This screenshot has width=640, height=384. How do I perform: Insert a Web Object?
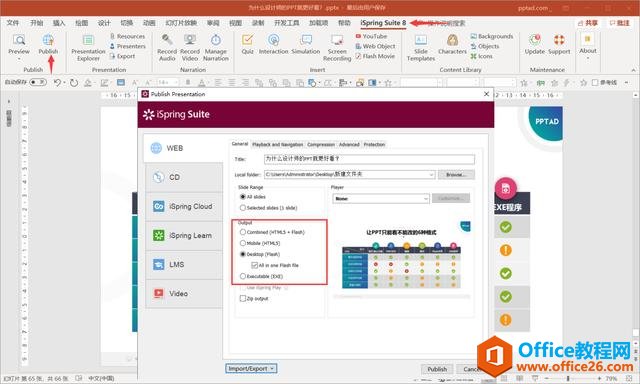point(375,46)
